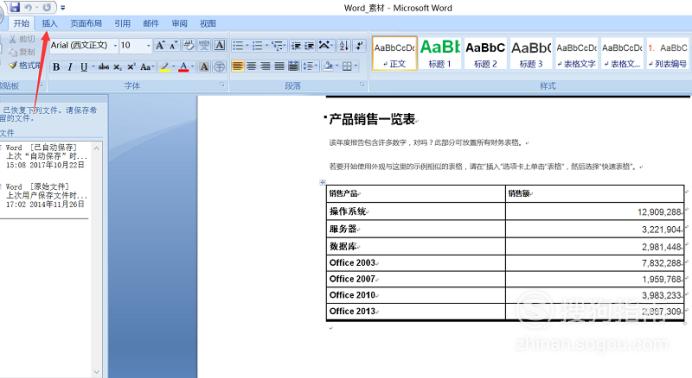Viewport: 692px width, 378px height.
Task: Toggle underline formatting
Action: 83,67
